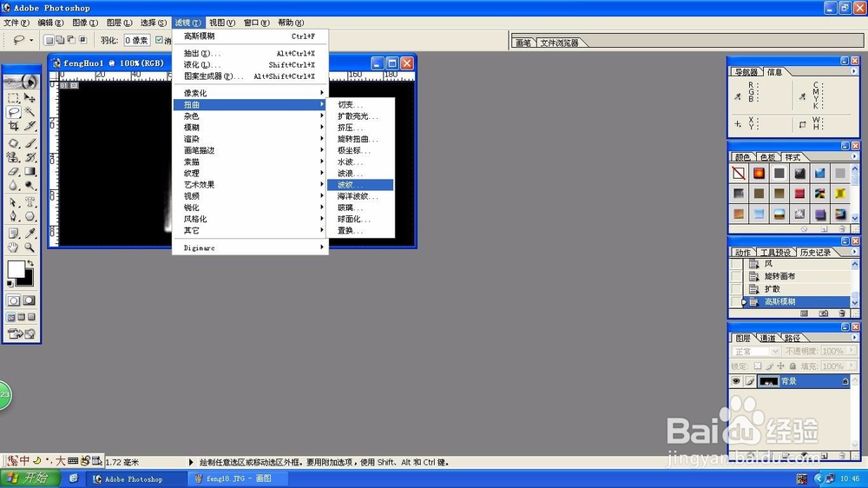Select the Blur tool

13,185
